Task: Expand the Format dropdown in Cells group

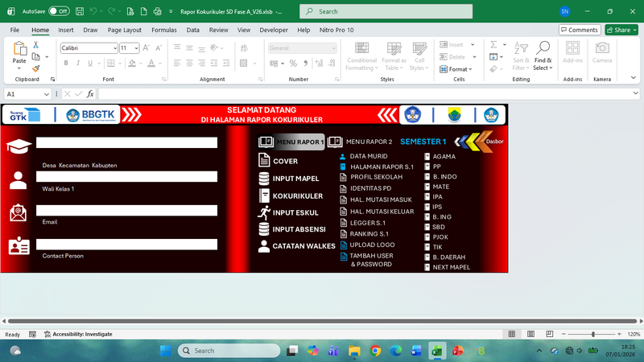Action: pyautogui.click(x=459, y=69)
